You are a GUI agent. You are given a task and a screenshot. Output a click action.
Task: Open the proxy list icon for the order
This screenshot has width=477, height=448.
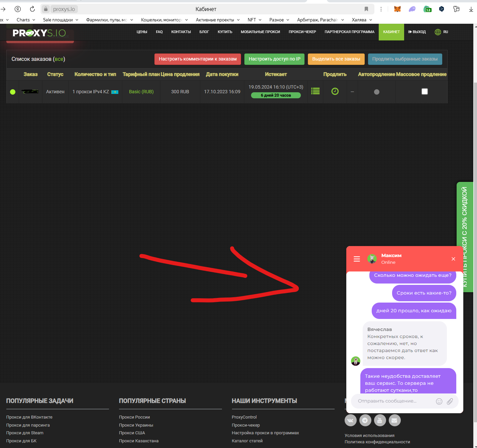click(315, 91)
